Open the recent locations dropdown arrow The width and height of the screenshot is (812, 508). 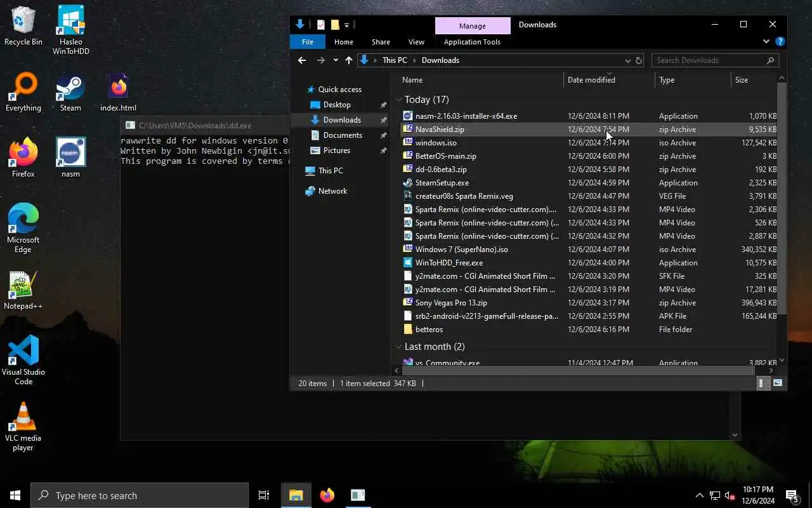336,60
